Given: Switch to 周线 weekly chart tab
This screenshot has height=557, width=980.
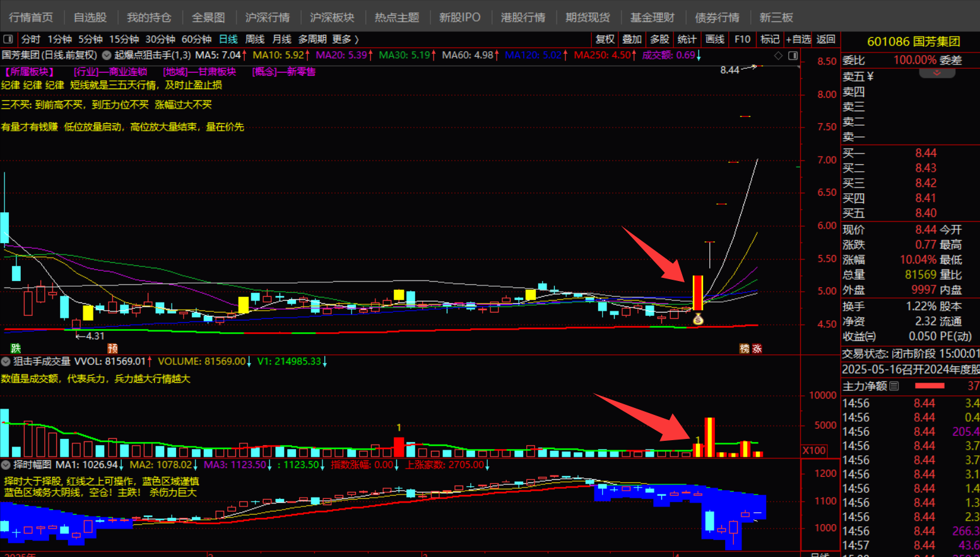Looking at the screenshot, I should click(254, 39).
